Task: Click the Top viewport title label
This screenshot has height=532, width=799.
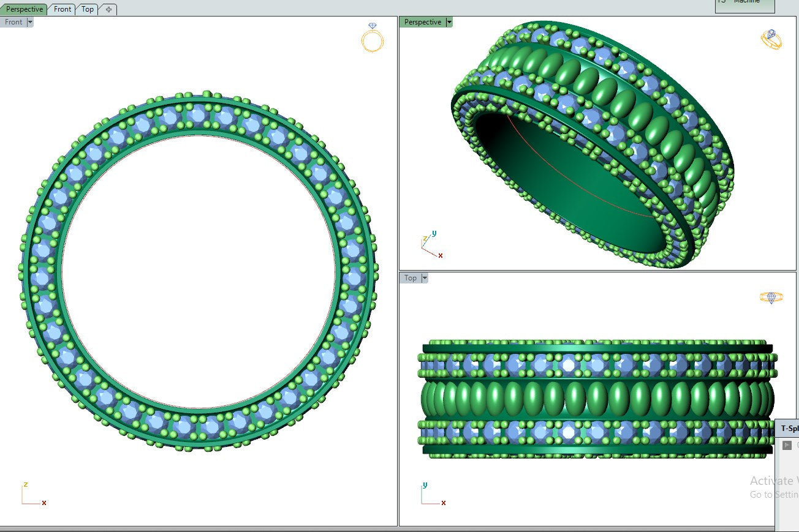Action: (410, 278)
